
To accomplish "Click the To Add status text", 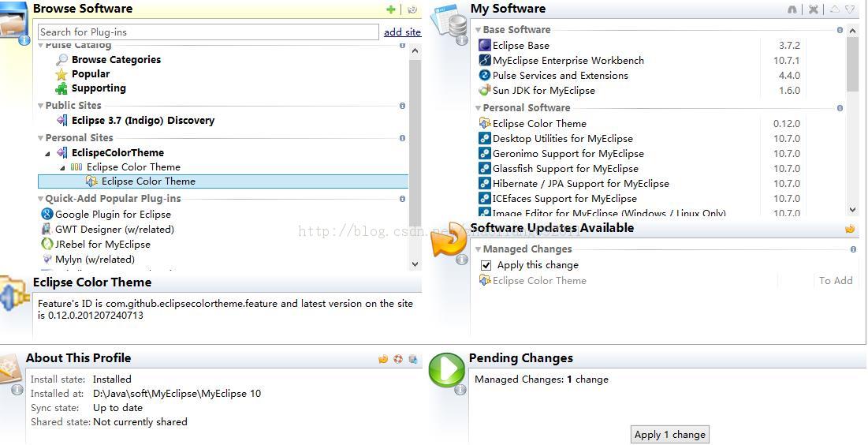I will [x=836, y=281].
